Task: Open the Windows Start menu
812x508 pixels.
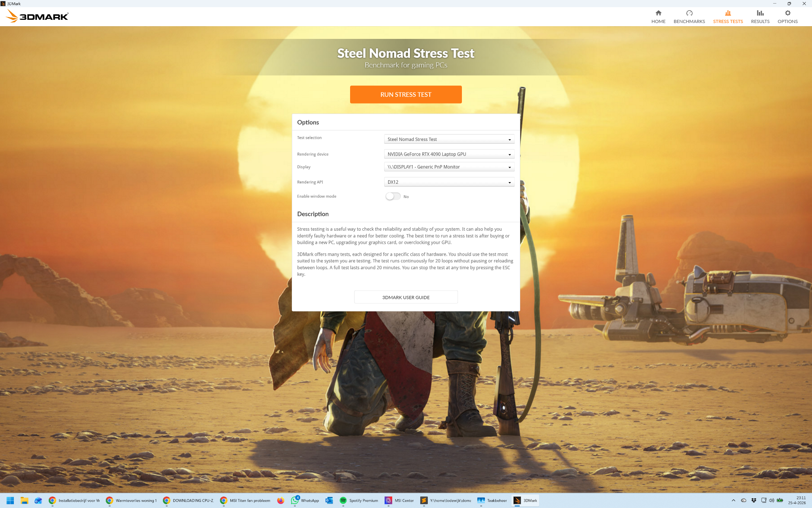Action: pos(10,500)
